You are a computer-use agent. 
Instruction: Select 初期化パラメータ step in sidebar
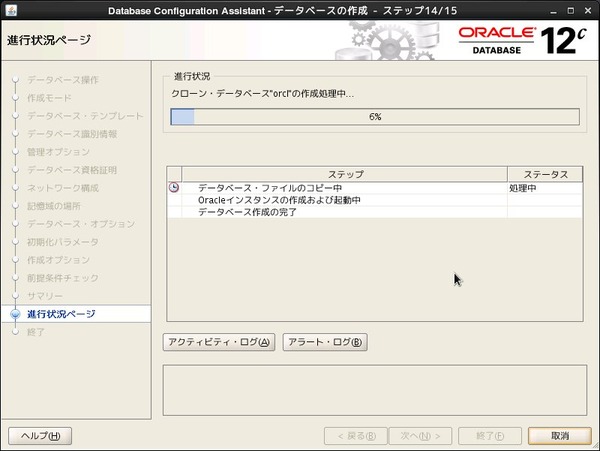tap(63, 242)
